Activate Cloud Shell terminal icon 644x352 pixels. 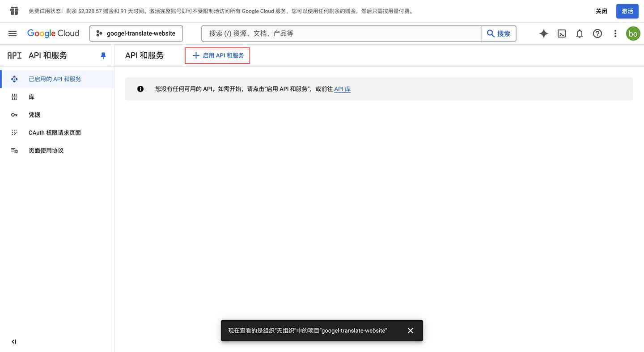pyautogui.click(x=562, y=34)
